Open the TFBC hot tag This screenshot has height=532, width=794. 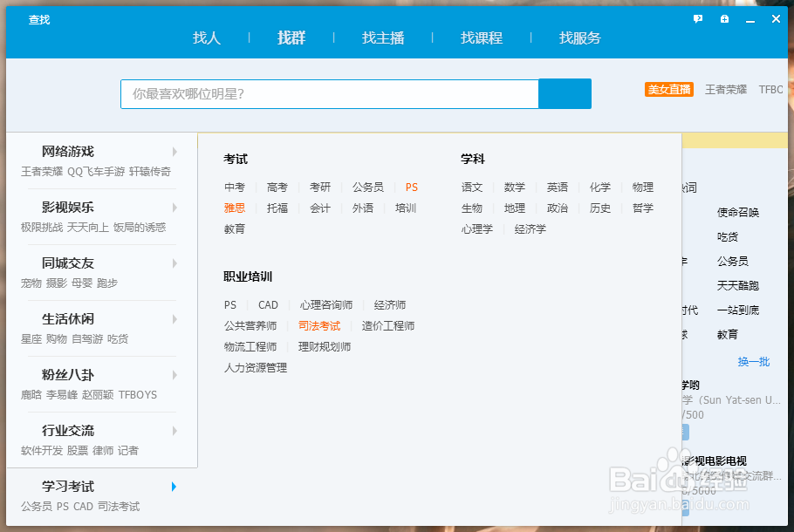click(770, 90)
